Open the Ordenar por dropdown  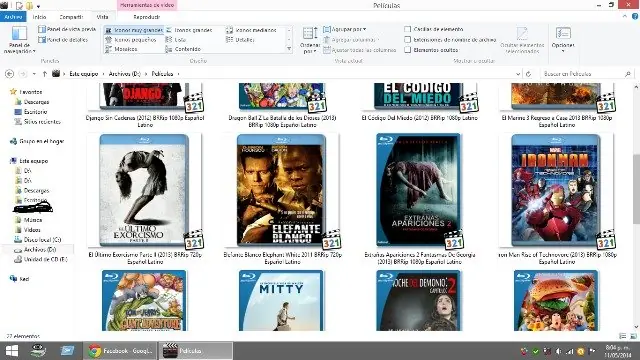pos(310,40)
